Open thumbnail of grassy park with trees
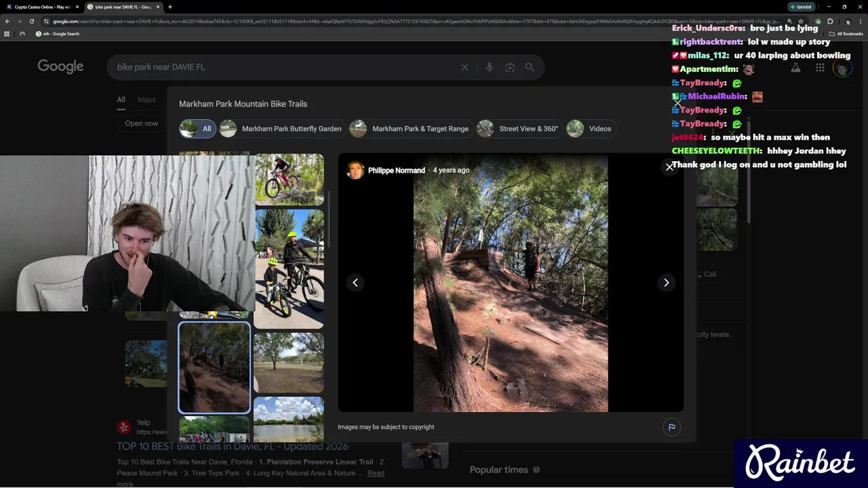The height and width of the screenshot is (488, 868). click(288, 363)
